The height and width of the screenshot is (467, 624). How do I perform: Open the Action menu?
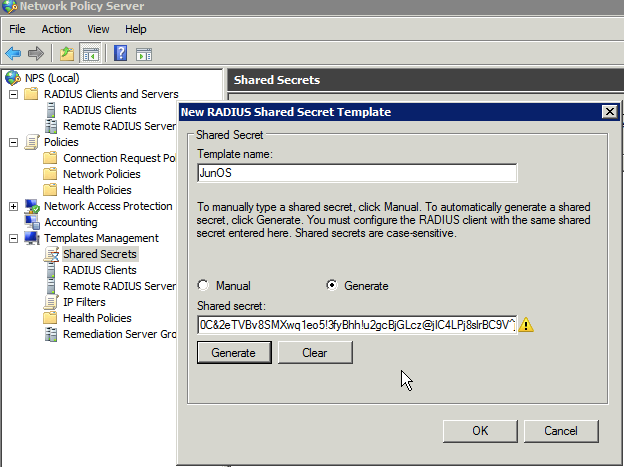[56, 29]
